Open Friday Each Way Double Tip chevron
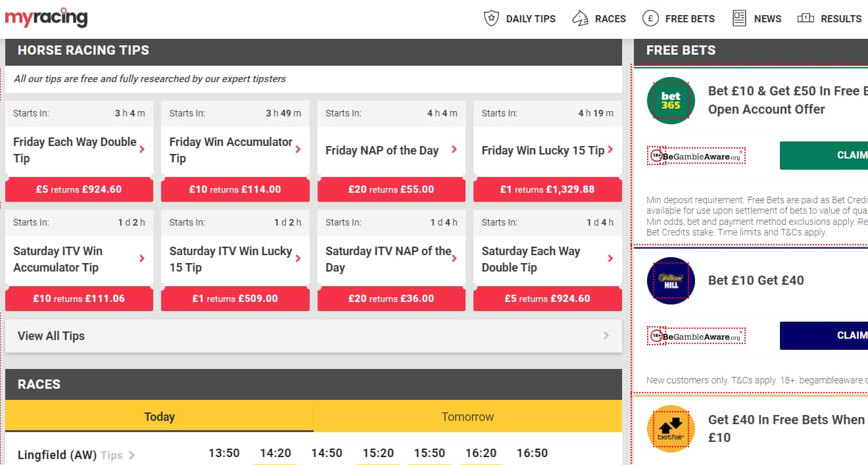 coord(142,149)
